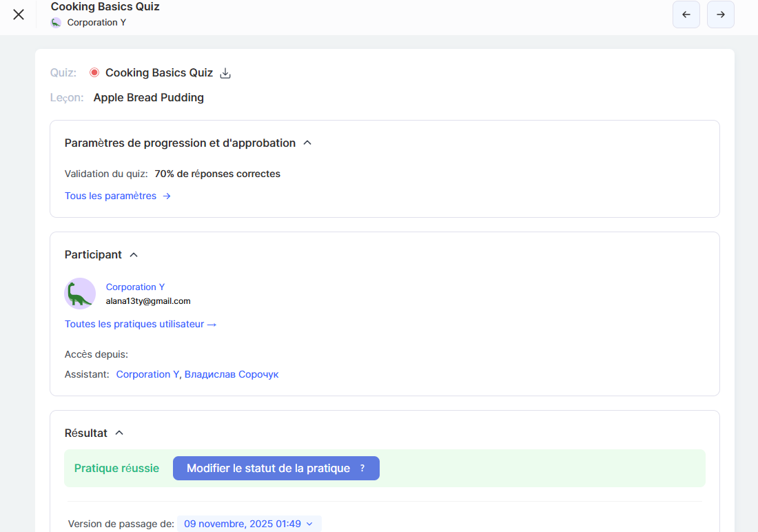Image resolution: width=758 pixels, height=532 pixels.
Task: Open Toutes les pratiques utilisateur link
Action: 141,324
